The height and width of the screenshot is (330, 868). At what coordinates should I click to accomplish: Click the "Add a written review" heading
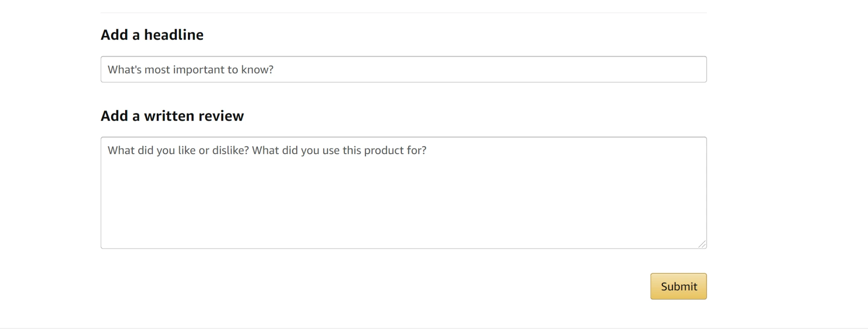172,116
